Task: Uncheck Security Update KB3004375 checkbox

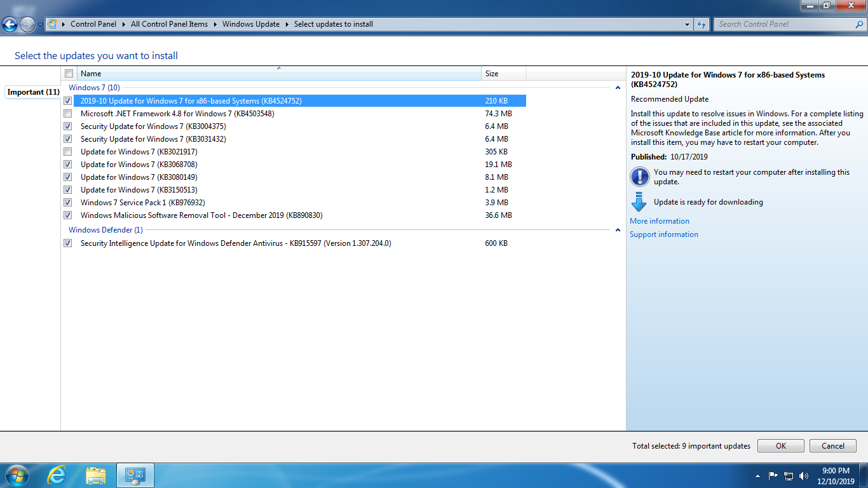Action: [x=68, y=126]
